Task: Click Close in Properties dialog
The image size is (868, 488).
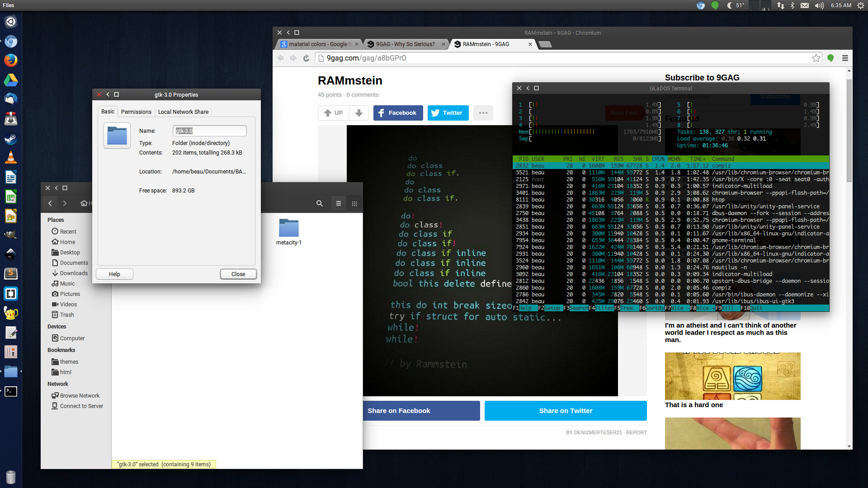Action: (x=238, y=274)
